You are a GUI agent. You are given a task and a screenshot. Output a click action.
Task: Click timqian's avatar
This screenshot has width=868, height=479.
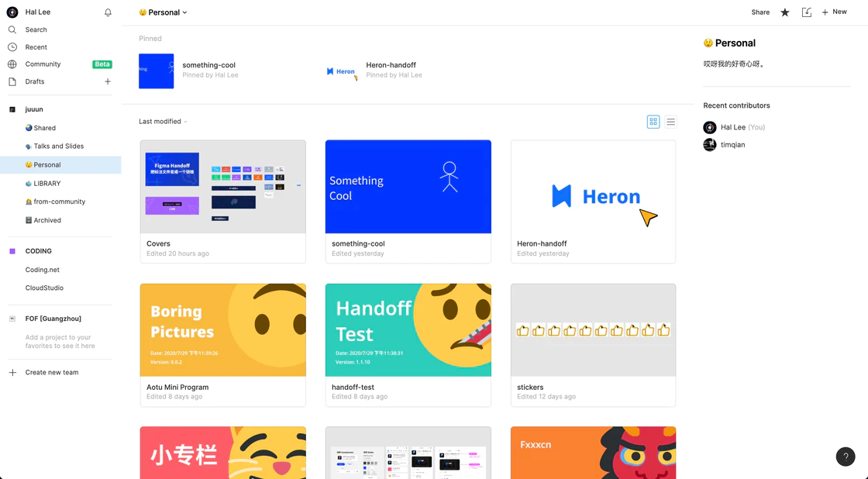[x=710, y=145]
